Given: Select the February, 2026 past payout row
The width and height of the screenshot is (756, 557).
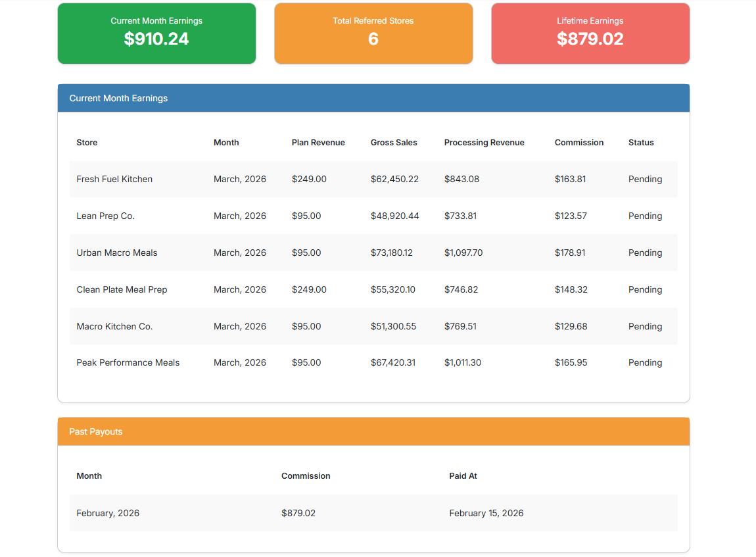Looking at the screenshot, I should (x=108, y=514).
